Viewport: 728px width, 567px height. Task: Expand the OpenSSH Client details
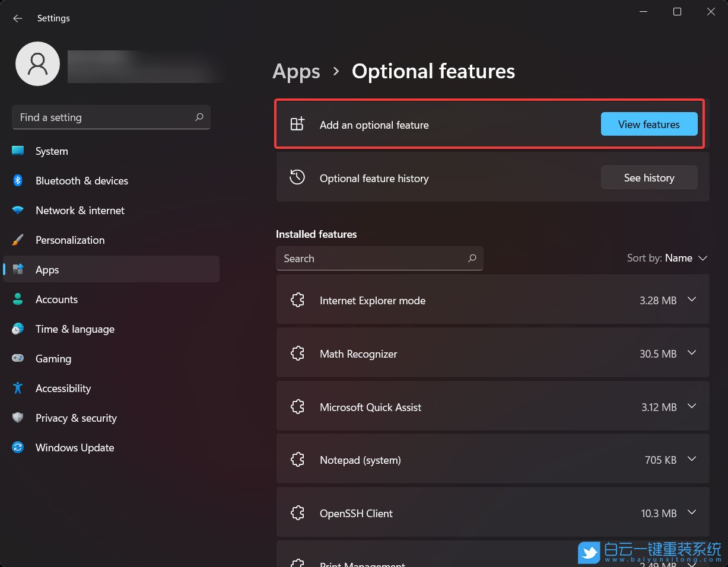click(691, 513)
